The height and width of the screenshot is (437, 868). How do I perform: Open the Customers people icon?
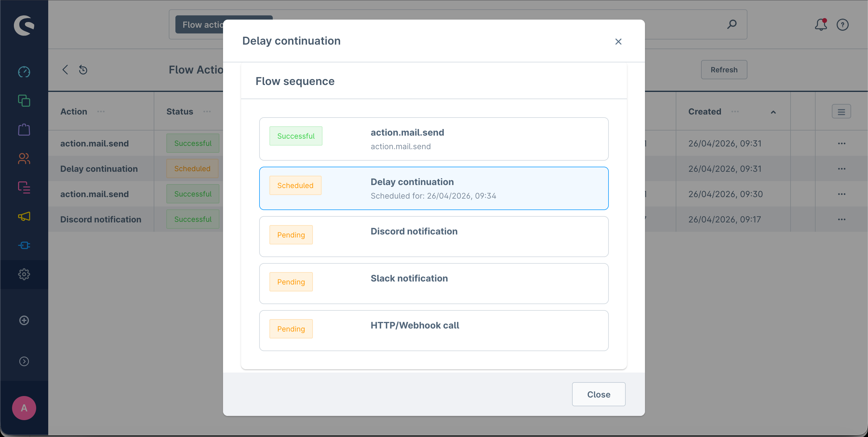pyautogui.click(x=24, y=158)
